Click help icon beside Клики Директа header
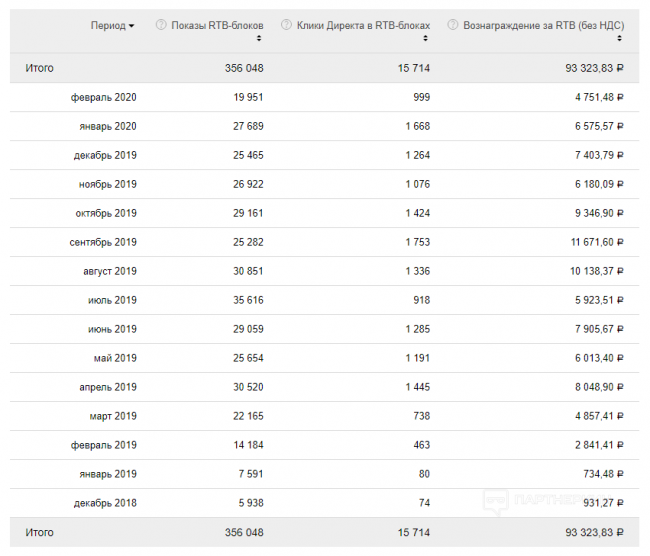 pos(286,24)
